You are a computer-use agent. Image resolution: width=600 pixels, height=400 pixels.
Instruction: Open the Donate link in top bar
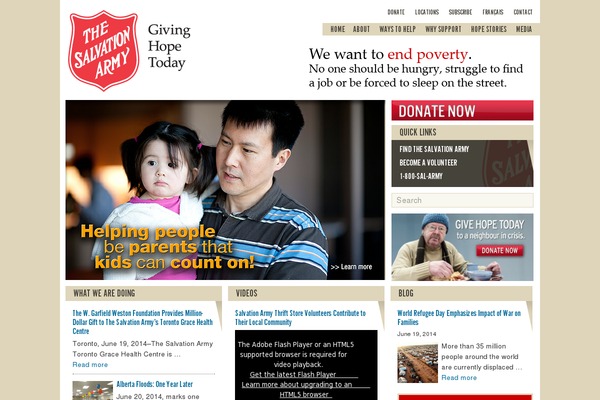[396, 12]
